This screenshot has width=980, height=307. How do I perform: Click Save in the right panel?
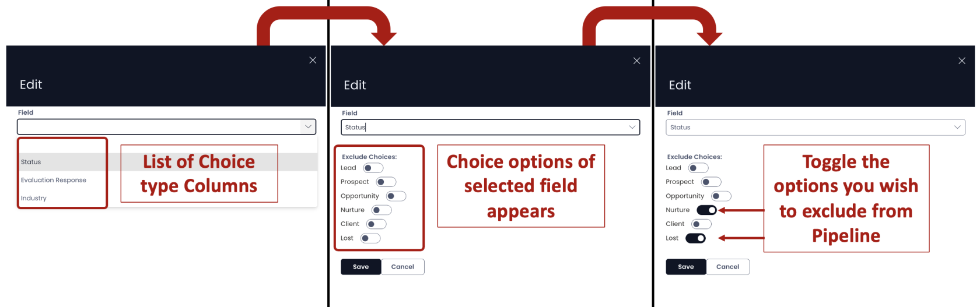click(x=686, y=267)
